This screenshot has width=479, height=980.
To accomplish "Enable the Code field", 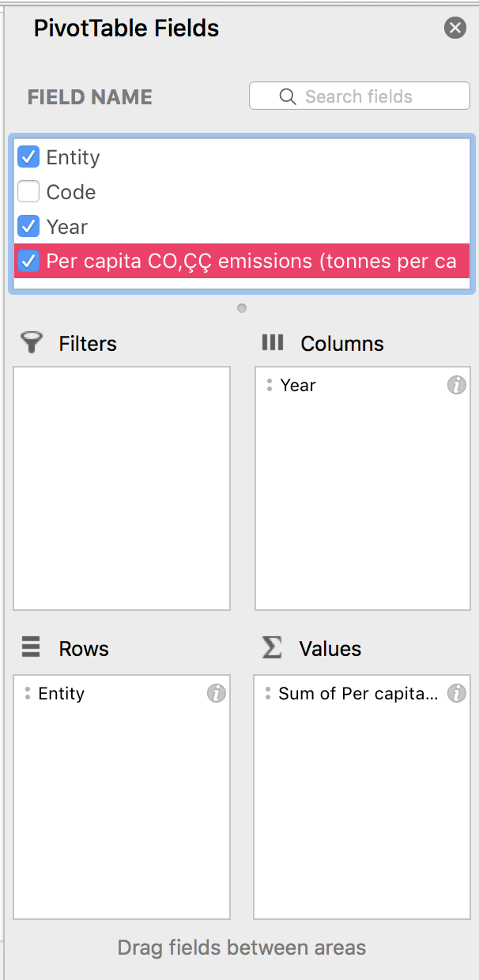I will tap(28, 191).
